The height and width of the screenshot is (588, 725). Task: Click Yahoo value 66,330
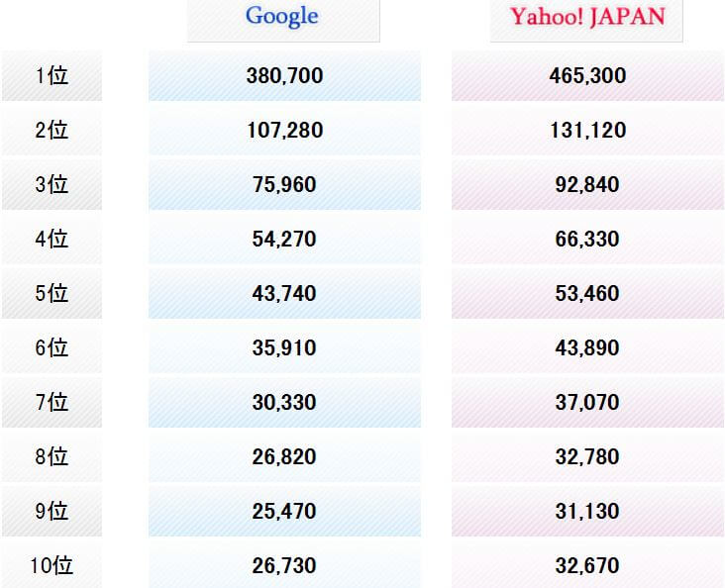(x=587, y=239)
